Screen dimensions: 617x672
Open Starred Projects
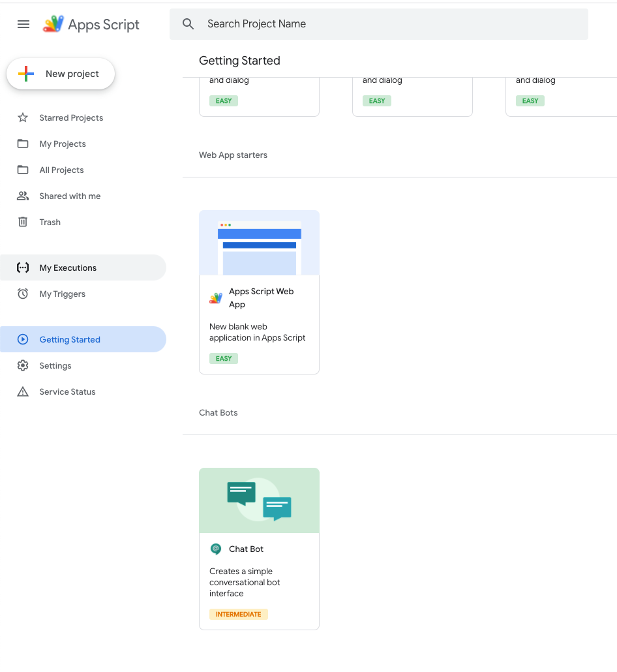[x=83, y=118]
